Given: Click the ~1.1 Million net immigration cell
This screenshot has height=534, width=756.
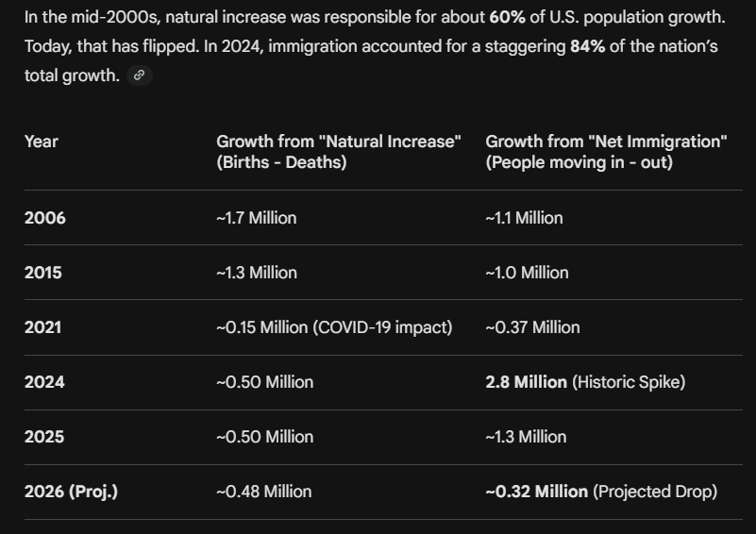Looking at the screenshot, I should pyautogui.click(x=524, y=218).
